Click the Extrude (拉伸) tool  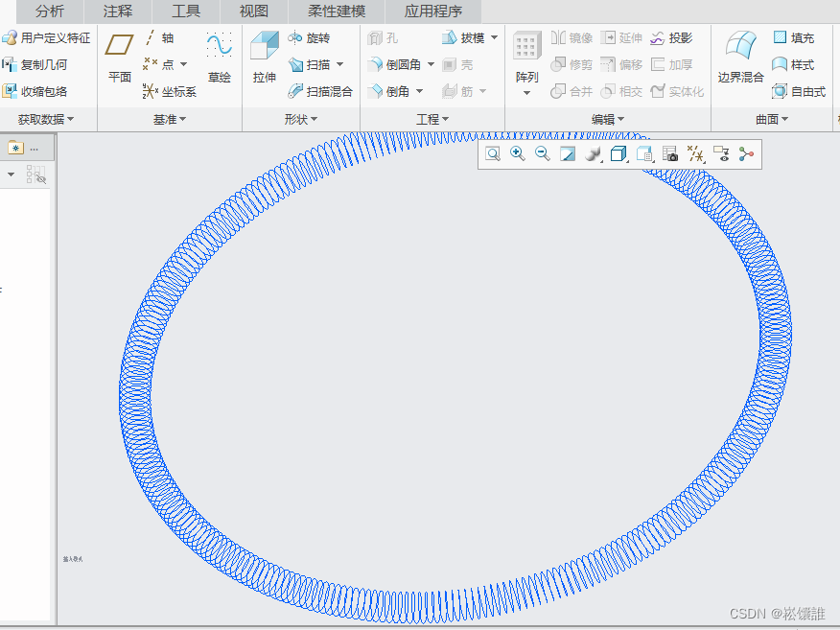point(264,58)
